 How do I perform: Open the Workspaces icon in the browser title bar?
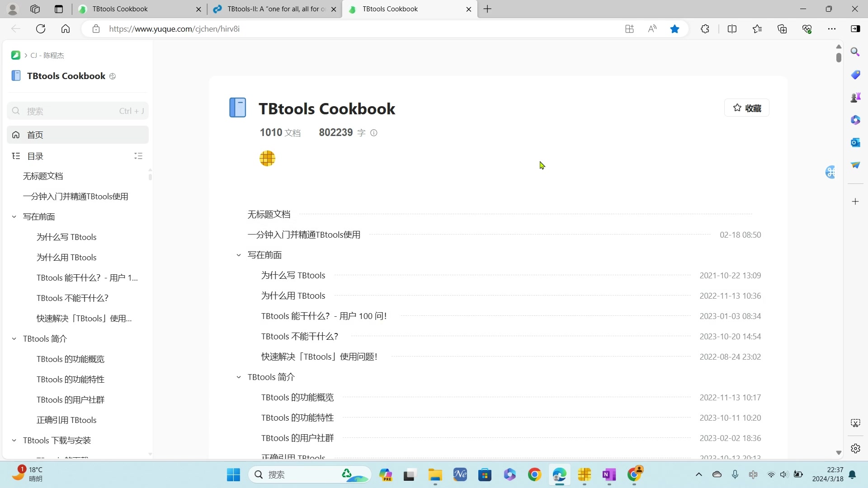[35, 9]
